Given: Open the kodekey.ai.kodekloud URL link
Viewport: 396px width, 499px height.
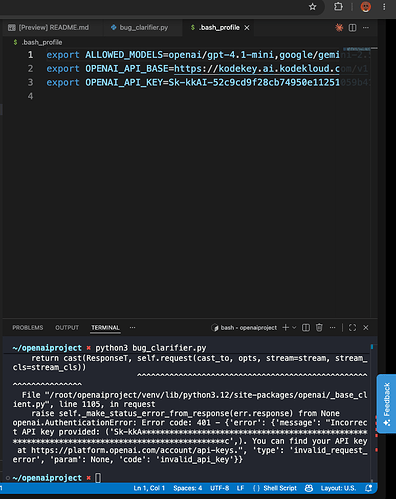Looking at the screenshot, I should pyautogui.click(x=257, y=69).
